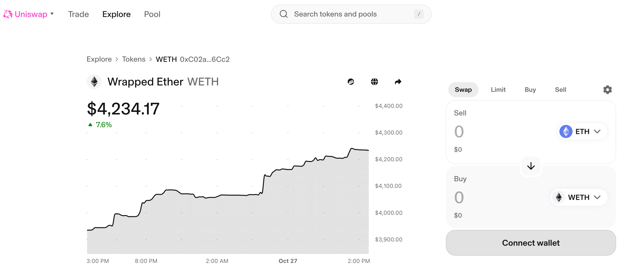Keep Swap mode selected

tap(463, 89)
